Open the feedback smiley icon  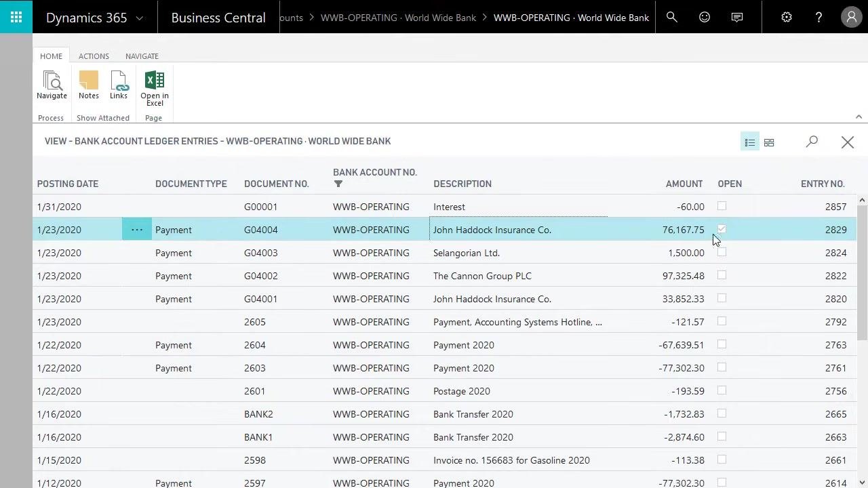point(705,17)
